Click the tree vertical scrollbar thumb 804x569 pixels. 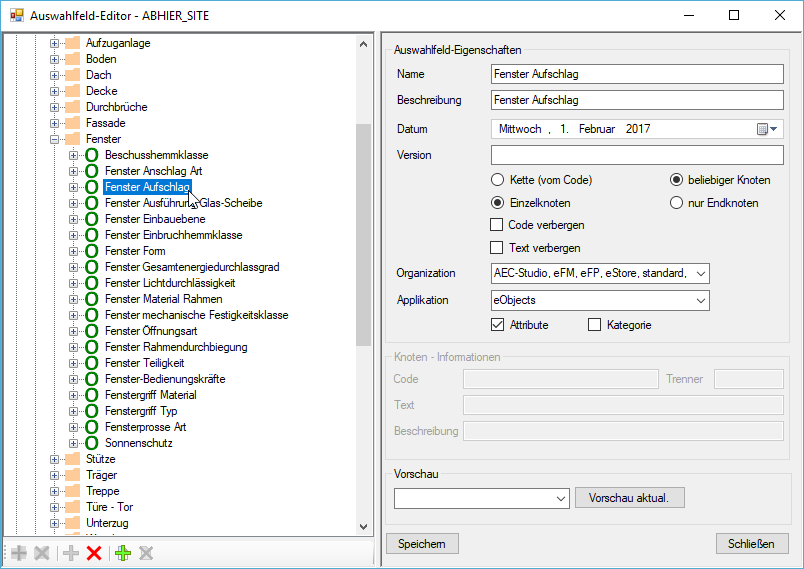click(364, 235)
